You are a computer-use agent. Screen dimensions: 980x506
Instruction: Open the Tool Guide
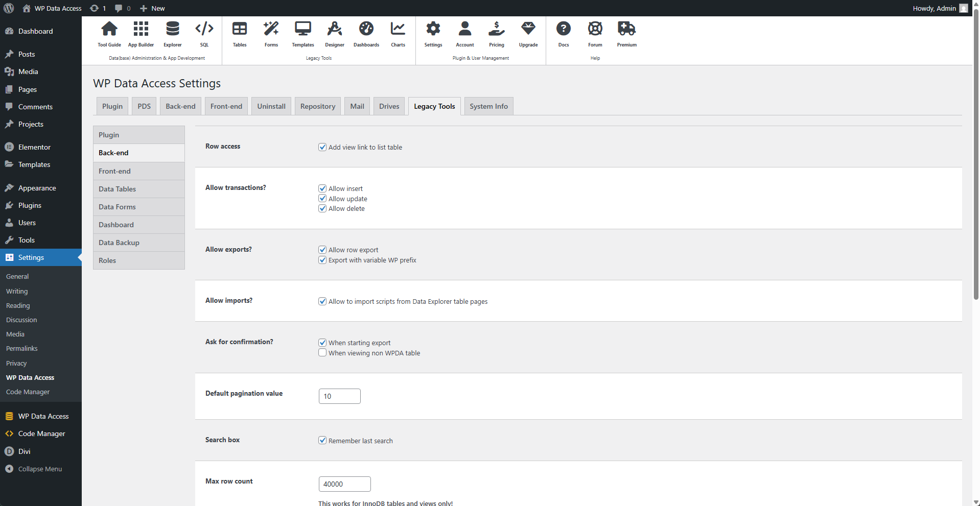coord(109,33)
